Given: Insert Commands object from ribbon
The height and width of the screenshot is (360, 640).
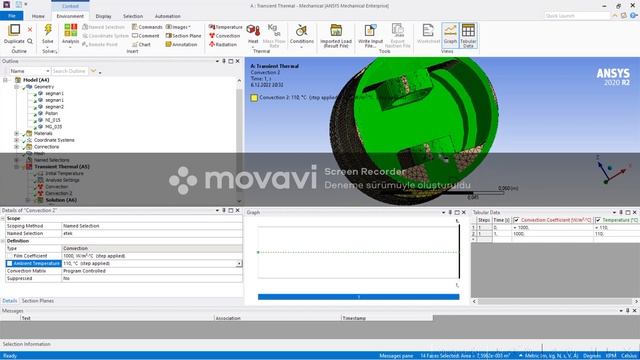Looking at the screenshot, I should pyautogui.click(x=147, y=27).
